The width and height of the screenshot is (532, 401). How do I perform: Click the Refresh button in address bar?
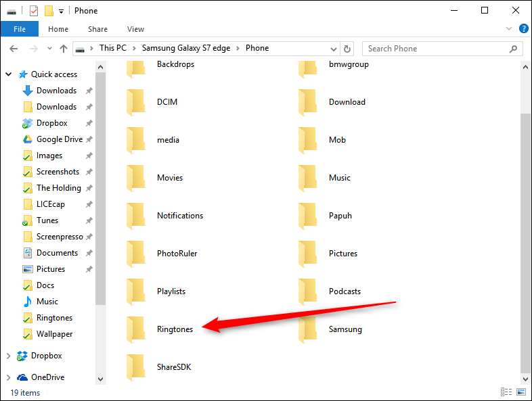(x=347, y=49)
